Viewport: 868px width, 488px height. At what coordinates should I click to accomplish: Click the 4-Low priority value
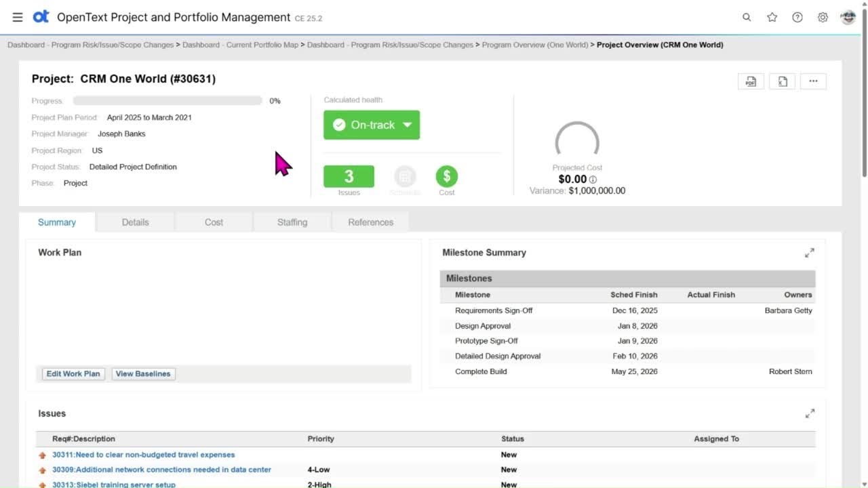click(319, 470)
